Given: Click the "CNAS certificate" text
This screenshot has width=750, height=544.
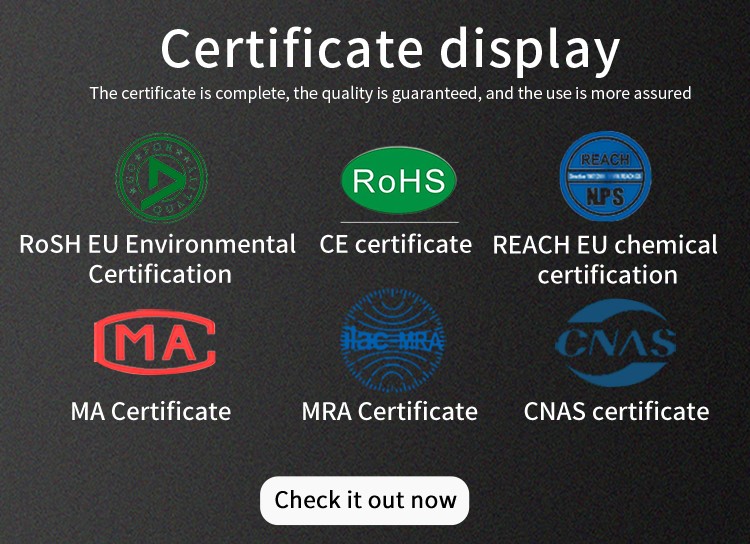Looking at the screenshot, I should pyautogui.click(x=616, y=411).
